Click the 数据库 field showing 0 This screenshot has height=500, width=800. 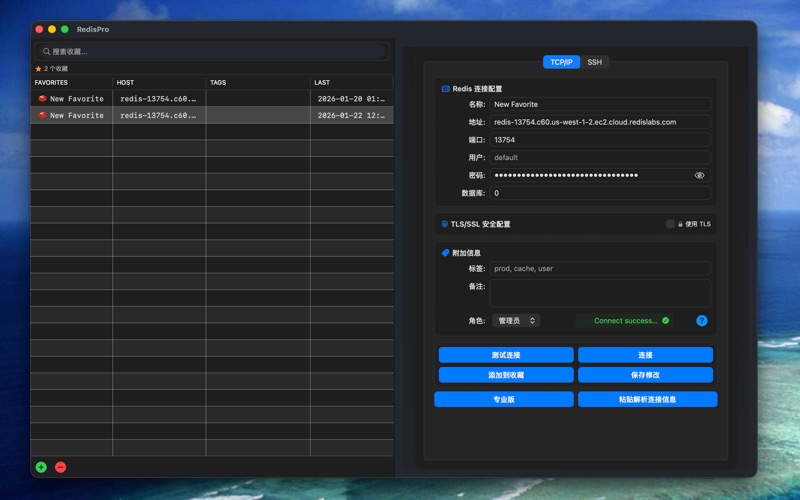(x=600, y=193)
